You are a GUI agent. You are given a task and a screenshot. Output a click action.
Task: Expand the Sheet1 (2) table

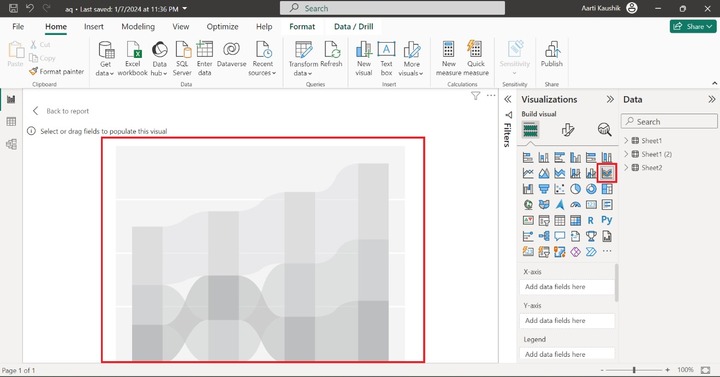pos(626,154)
